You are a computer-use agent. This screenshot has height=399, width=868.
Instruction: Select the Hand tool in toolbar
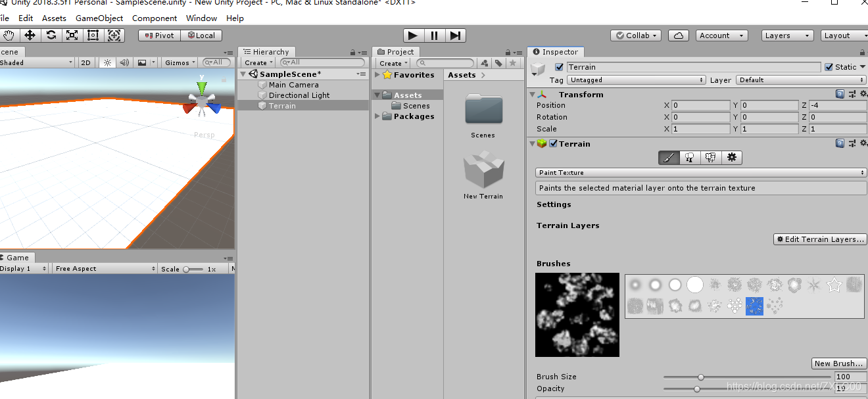[9, 35]
